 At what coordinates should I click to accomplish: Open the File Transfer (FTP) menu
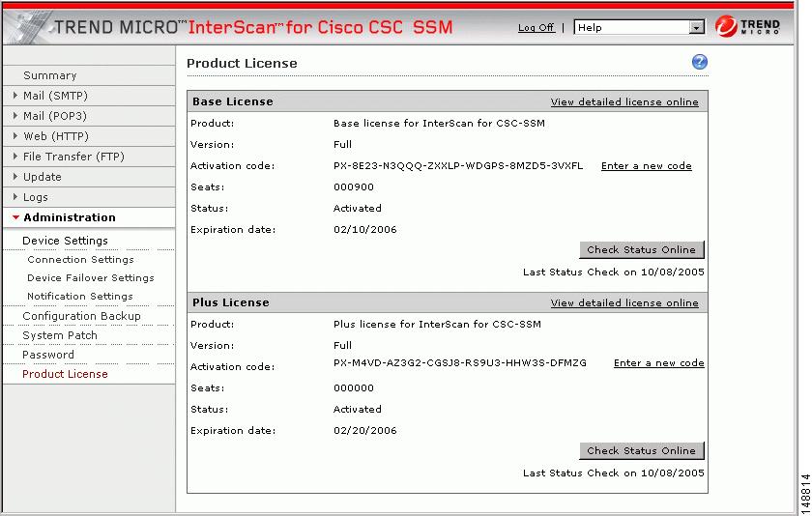pyautogui.click(x=73, y=157)
